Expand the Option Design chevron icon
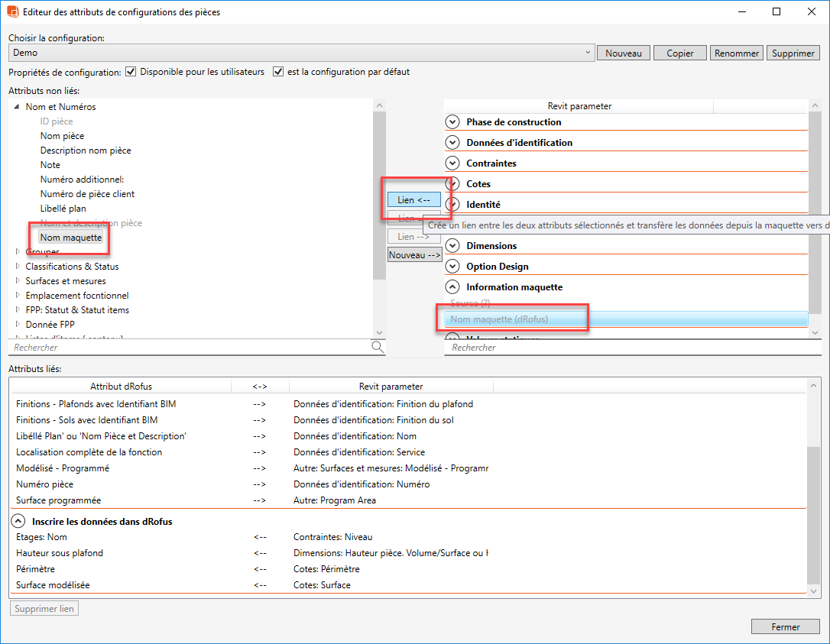 coord(452,267)
